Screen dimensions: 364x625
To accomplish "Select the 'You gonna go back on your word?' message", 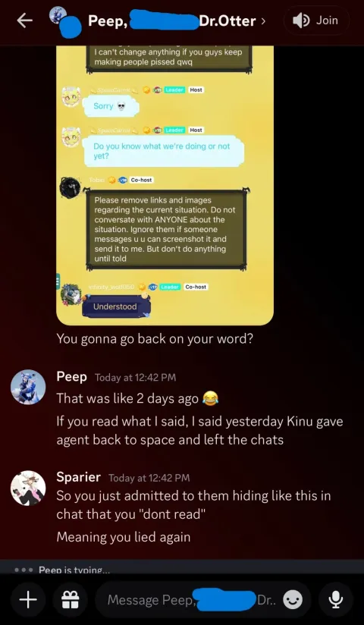I will tap(155, 339).
